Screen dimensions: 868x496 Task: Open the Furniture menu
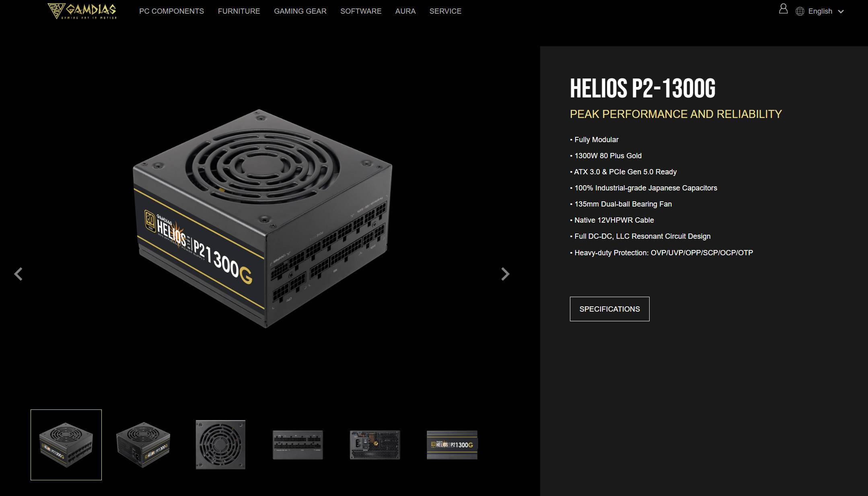239,11
